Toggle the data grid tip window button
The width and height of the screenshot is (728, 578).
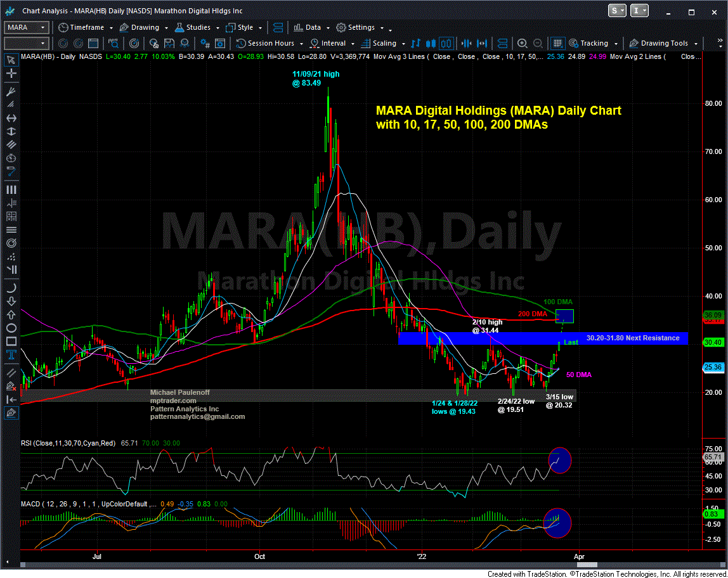(558, 44)
